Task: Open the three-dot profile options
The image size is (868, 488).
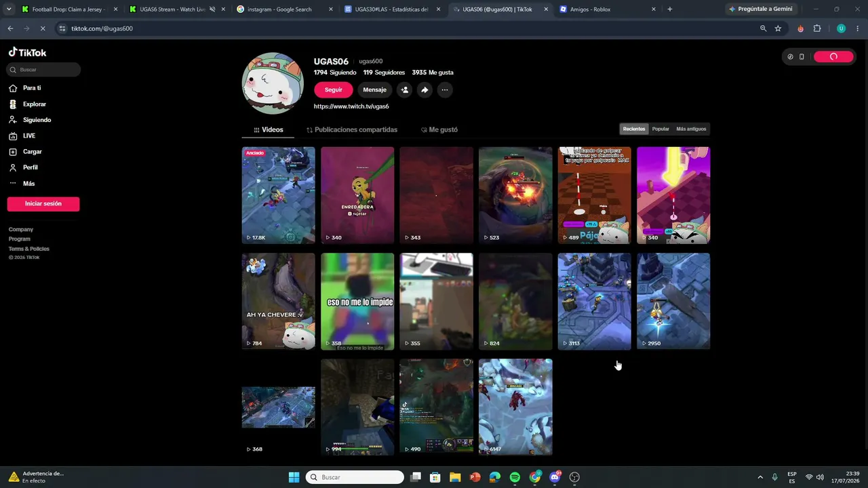Action: tap(445, 90)
